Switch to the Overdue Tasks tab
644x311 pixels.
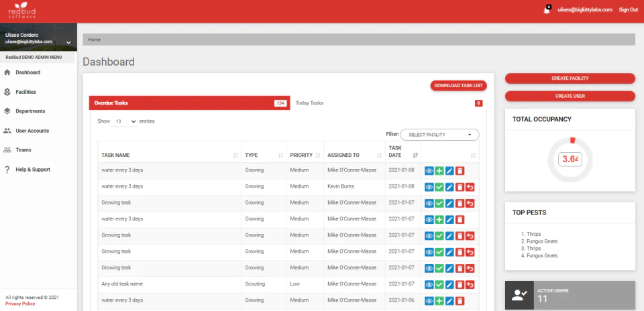coord(189,103)
